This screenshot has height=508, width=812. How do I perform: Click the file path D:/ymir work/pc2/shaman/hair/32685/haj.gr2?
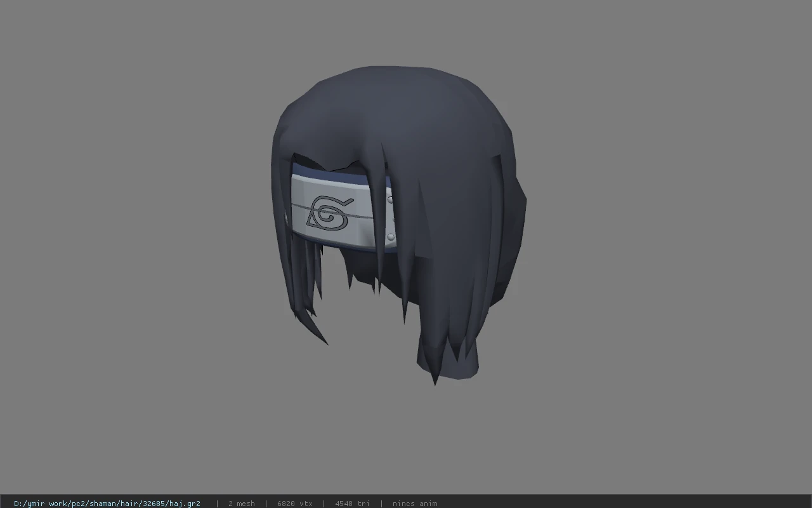(x=107, y=504)
